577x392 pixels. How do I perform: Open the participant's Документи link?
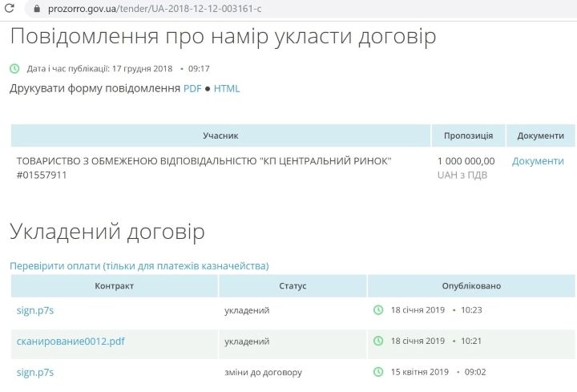538,161
